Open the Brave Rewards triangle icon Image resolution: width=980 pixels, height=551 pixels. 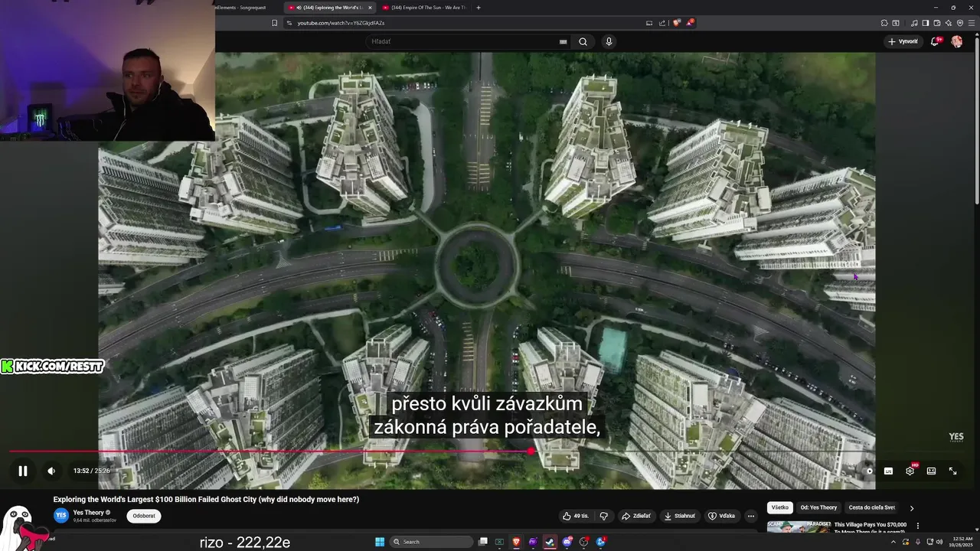coord(690,23)
